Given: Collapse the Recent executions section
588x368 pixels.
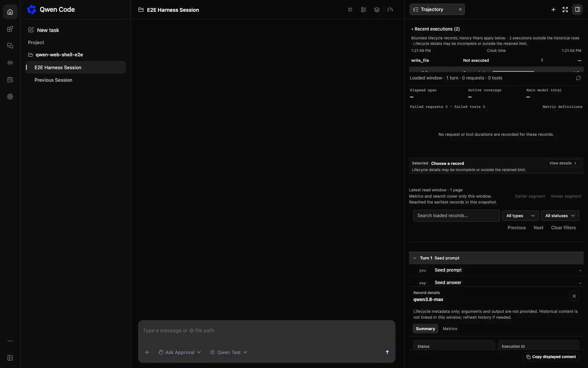Looking at the screenshot, I should pyautogui.click(x=435, y=29).
